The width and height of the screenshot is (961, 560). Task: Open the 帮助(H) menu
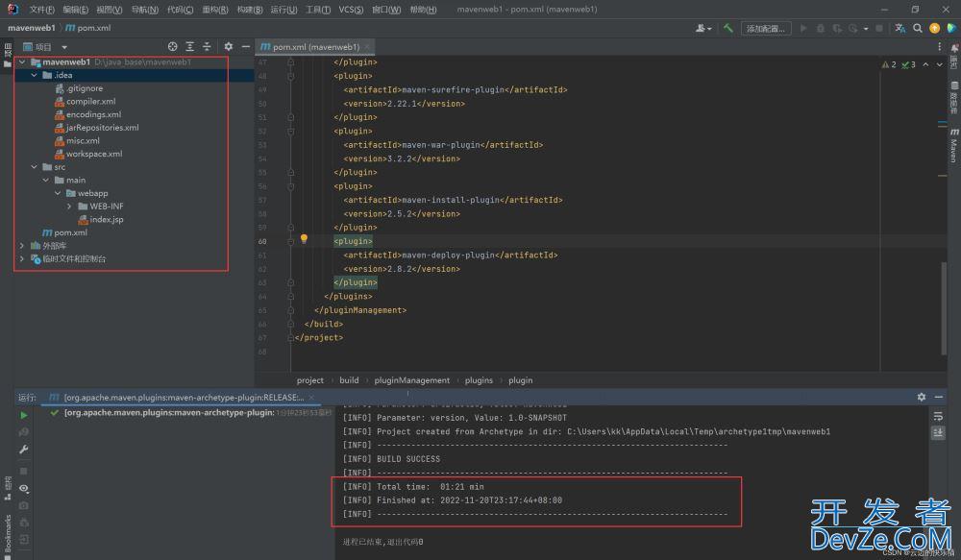(423, 10)
